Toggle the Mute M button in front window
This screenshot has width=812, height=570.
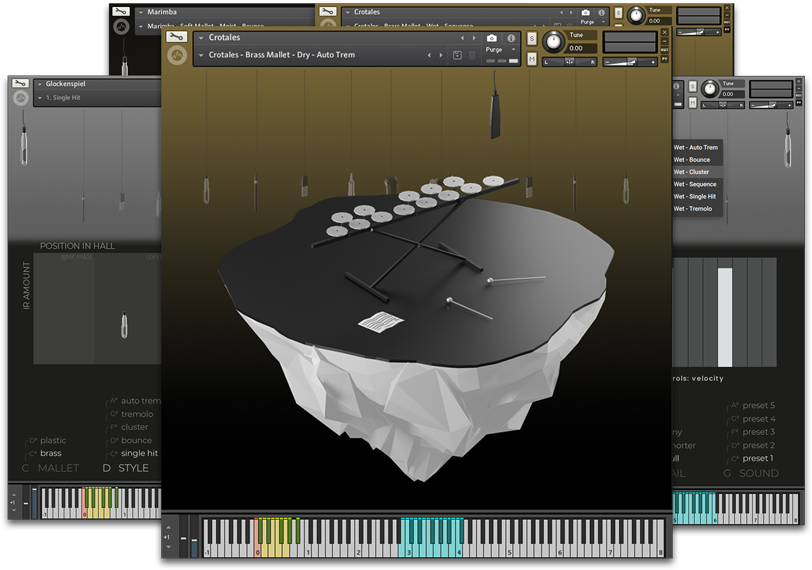532,59
